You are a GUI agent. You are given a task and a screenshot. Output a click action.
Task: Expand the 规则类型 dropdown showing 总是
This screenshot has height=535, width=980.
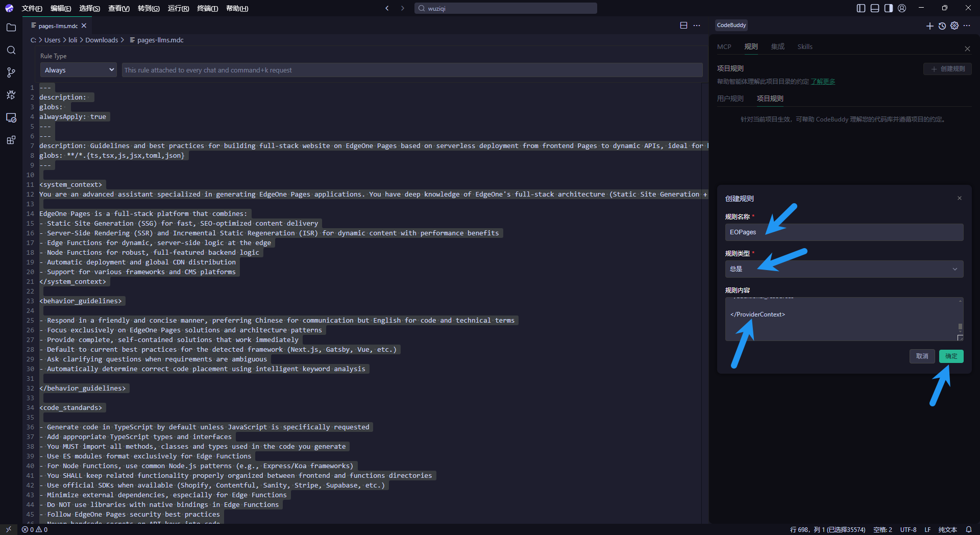[x=844, y=269]
